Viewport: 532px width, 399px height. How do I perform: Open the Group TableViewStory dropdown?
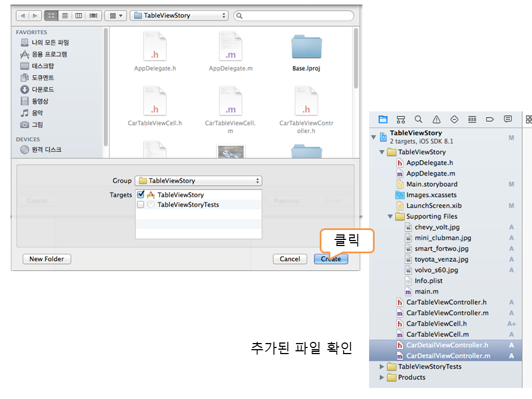click(198, 181)
